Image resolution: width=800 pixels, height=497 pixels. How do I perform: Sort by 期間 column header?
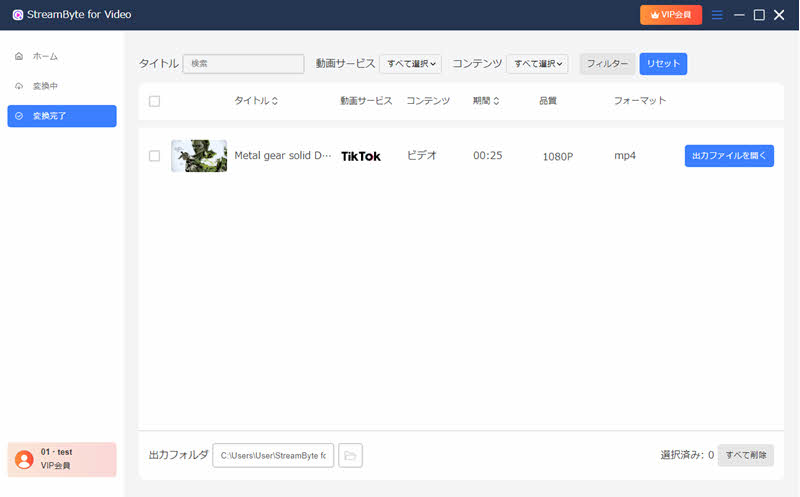[486, 101]
